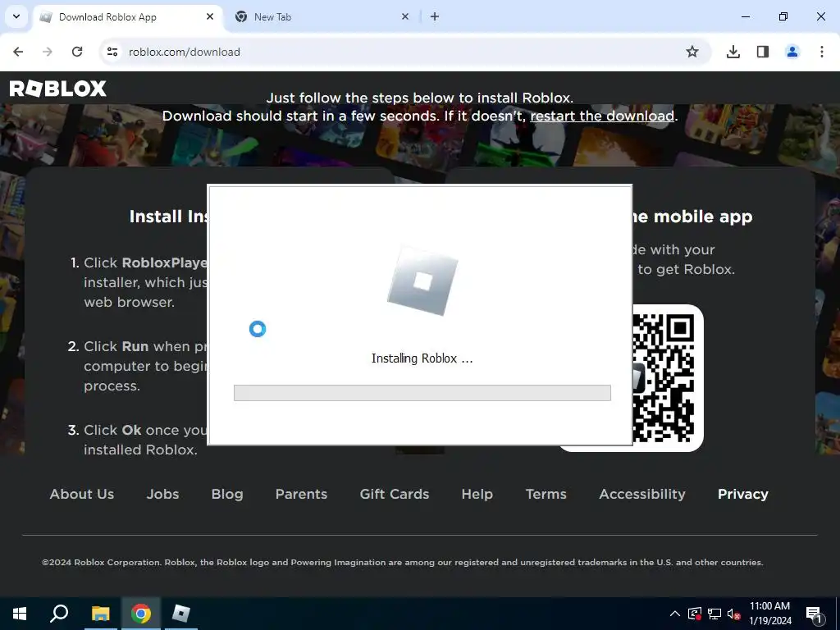Screen dimensions: 840x630
Task: Click the Roblox logo in header
Action: point(58,89)
